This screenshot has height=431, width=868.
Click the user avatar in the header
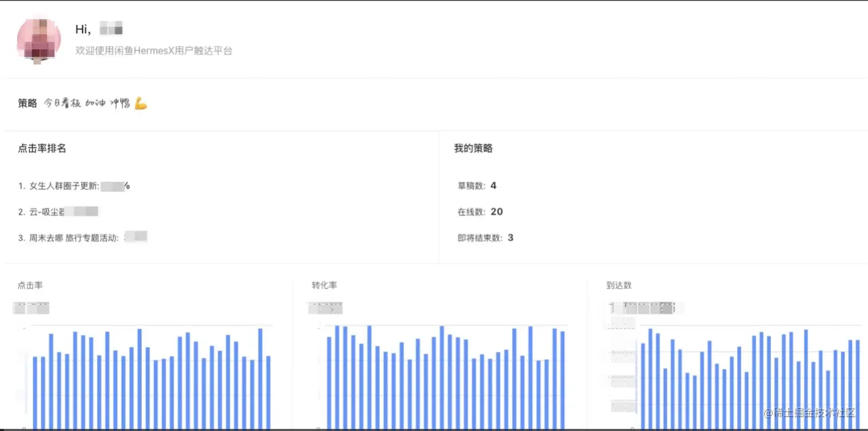point(38,40)
